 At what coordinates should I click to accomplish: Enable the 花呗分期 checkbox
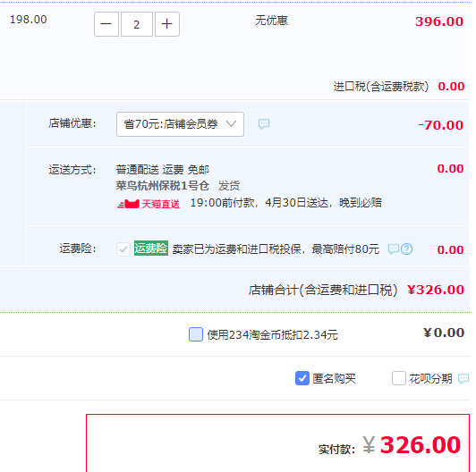click(398, 378)
